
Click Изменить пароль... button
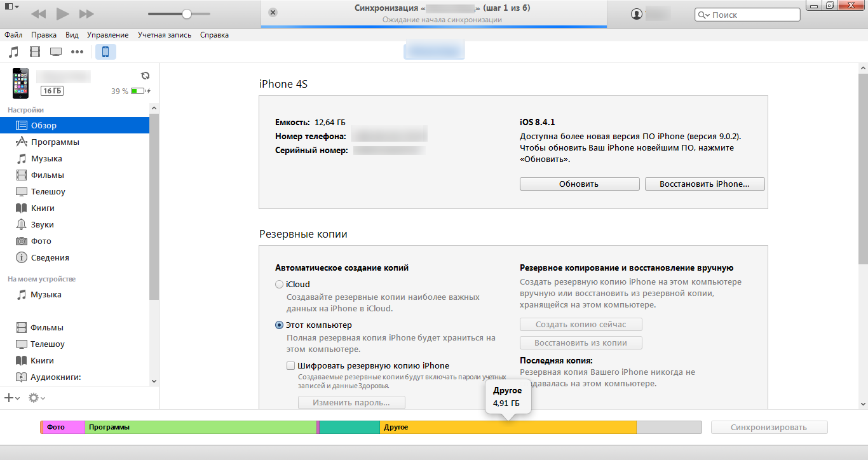tap(351, 402)
